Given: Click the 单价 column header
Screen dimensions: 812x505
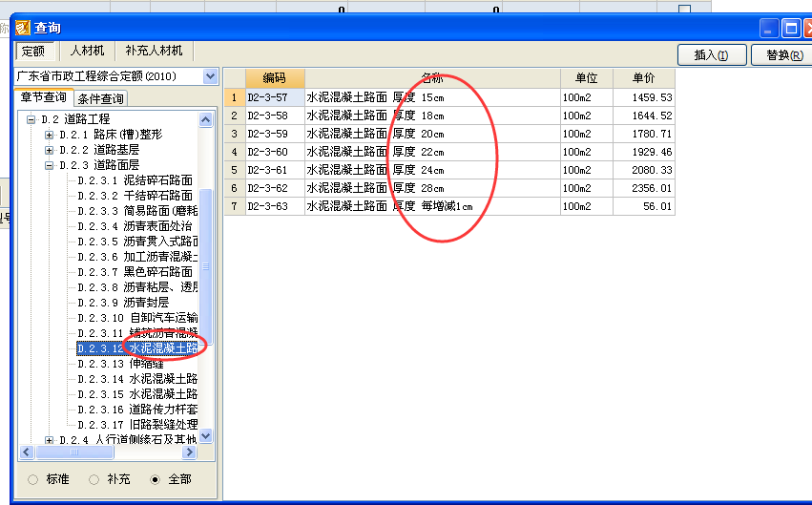Looking at the screenshot, I should point(644,78).
